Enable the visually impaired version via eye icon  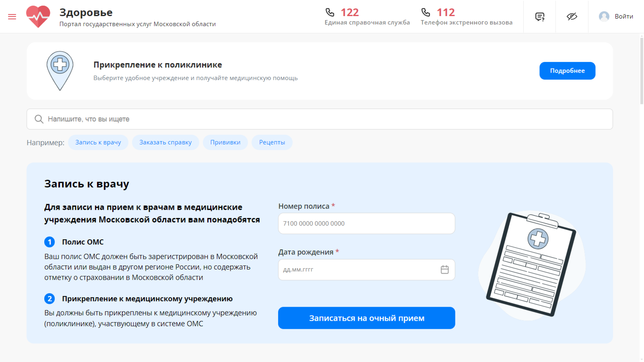point(572,16)
